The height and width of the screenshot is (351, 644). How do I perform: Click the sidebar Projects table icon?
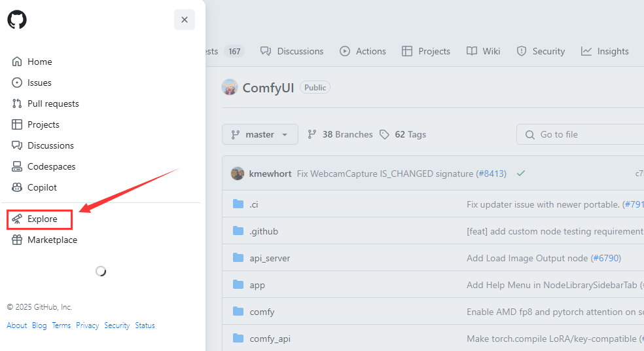[x=17, y=124]
